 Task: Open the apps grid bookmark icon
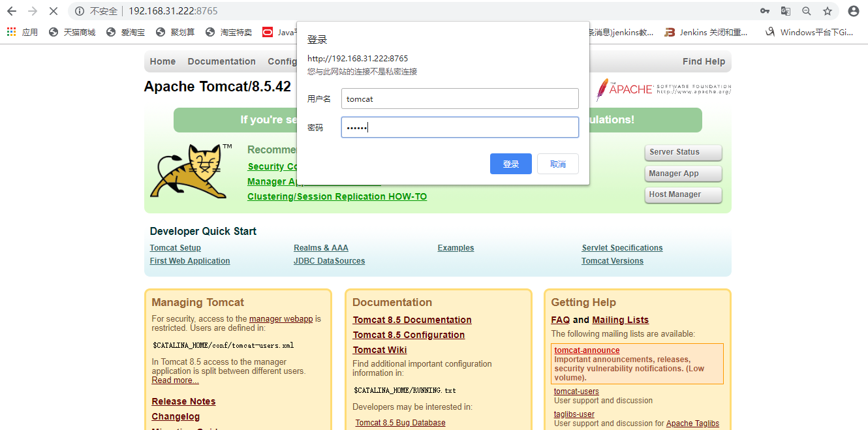click(12, 32)
